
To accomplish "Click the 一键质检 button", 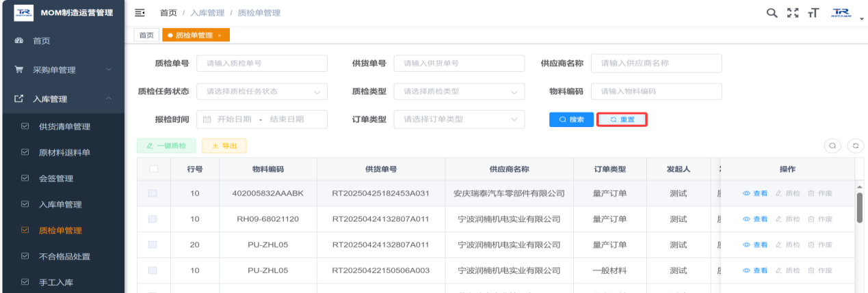I will (x=166, y=145).
